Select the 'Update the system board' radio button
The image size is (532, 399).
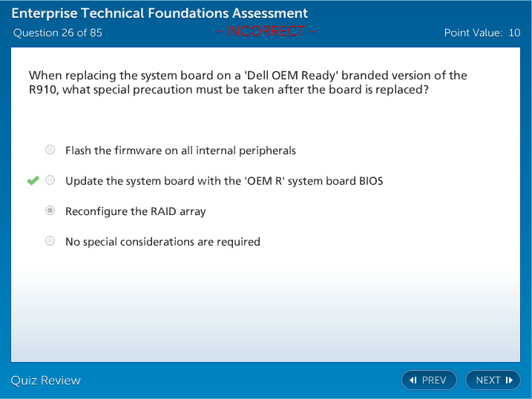pos(50,180)
